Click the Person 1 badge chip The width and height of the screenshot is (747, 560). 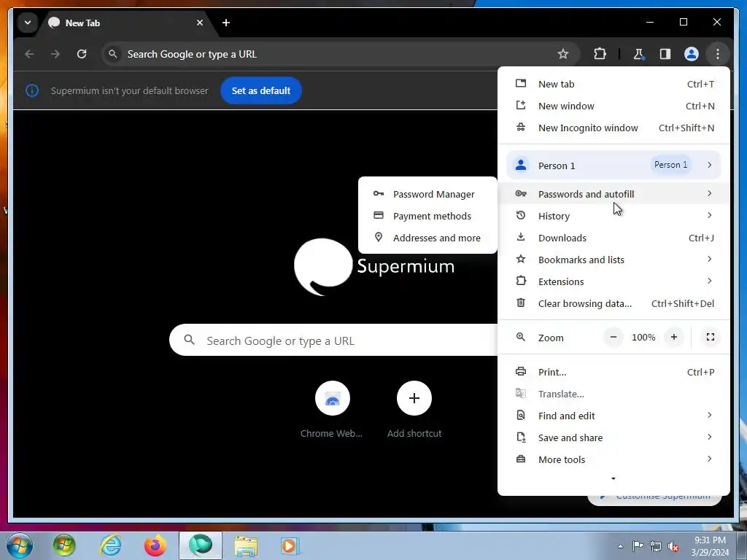[671, 165]
